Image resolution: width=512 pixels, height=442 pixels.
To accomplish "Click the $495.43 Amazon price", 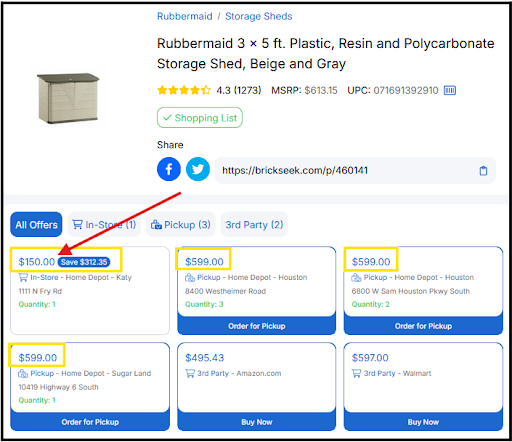I will pyautogui.click(x=205, y=358).
